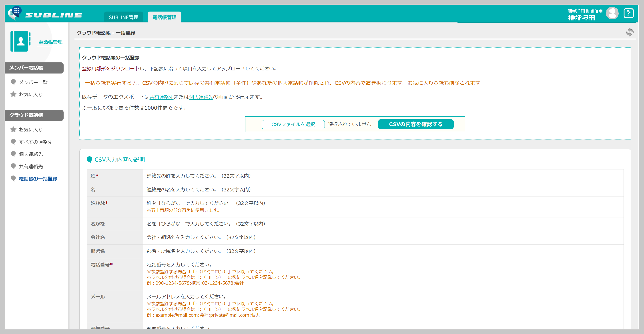The height and width of the screenshot is (334, 644).
Task: Click the 電話帳管理 sidebar header link
Action: pos(50,42)
